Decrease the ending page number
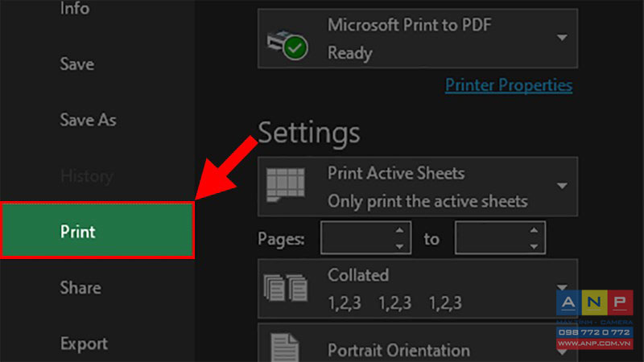 click(x=534, y=246)
